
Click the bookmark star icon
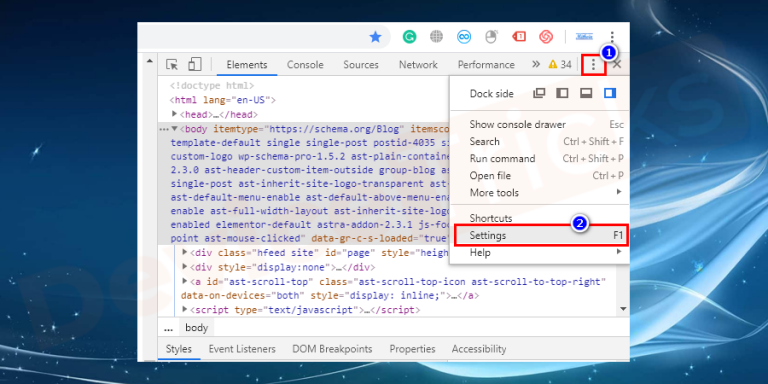point(375,37)
